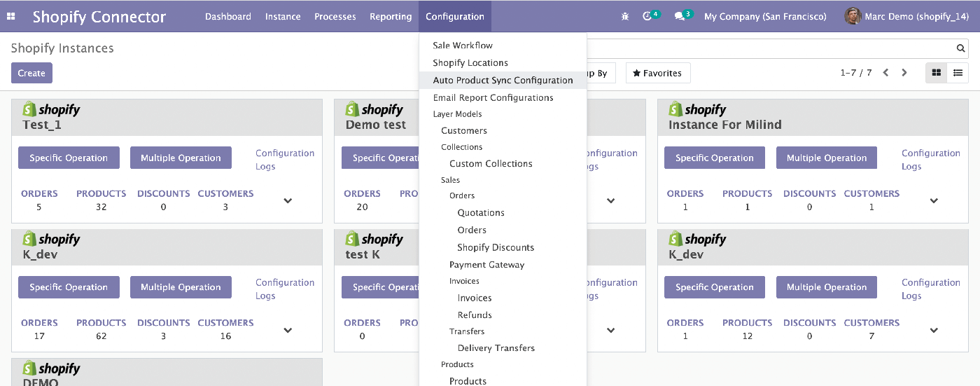Open the Processes menu
The image size is (980, 386).
click(x=335, y=16)
